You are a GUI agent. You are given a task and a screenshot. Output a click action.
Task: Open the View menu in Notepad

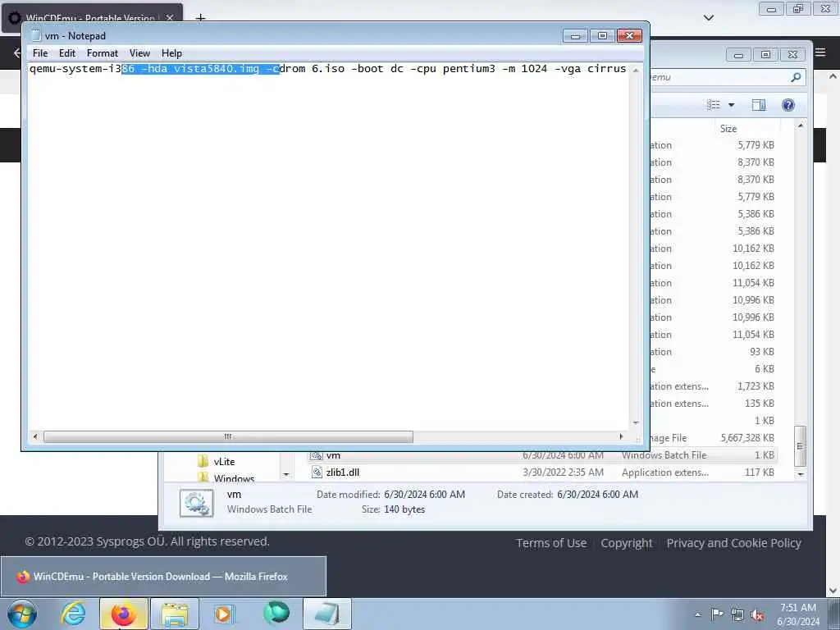(139, 53)
